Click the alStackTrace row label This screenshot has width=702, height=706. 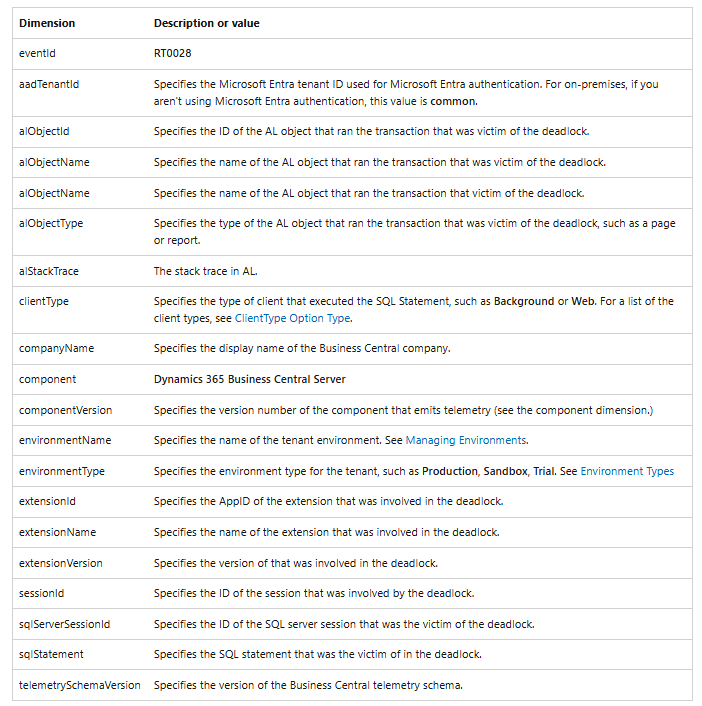49,272
